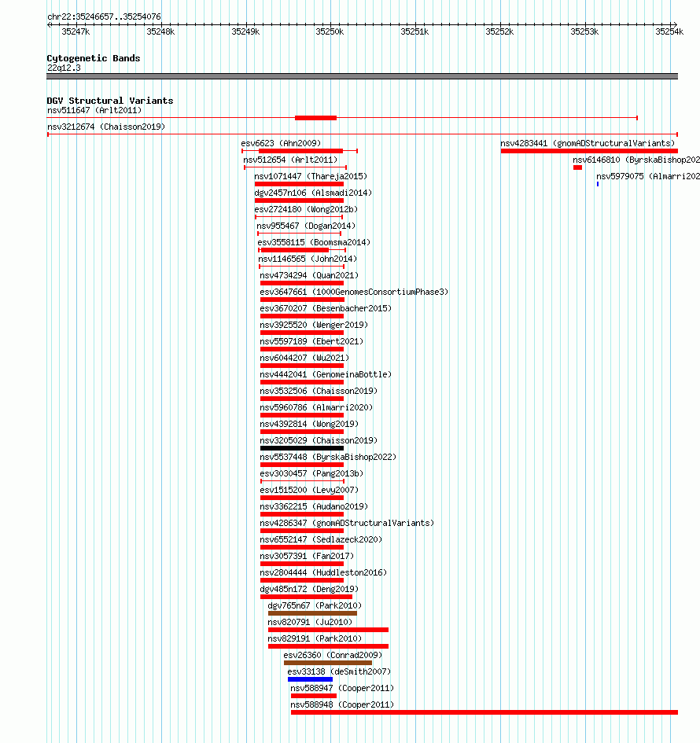Open nsv3532506 (Chaisson2019) entry
Image resolution: width=700 pixels, height=743 pixels.
319,391
